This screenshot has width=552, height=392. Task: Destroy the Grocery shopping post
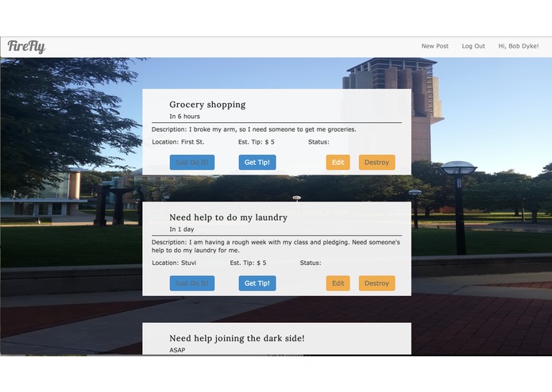(x=376, y=163)
